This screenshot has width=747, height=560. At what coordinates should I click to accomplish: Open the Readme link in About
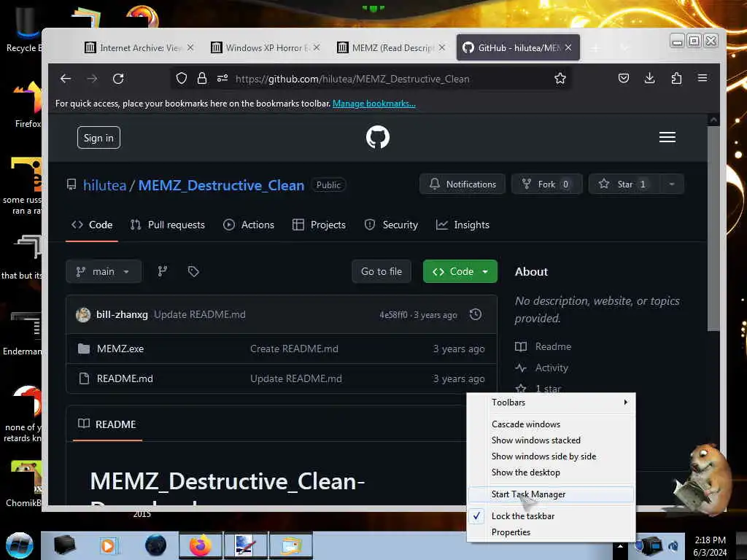pos(553,346)
